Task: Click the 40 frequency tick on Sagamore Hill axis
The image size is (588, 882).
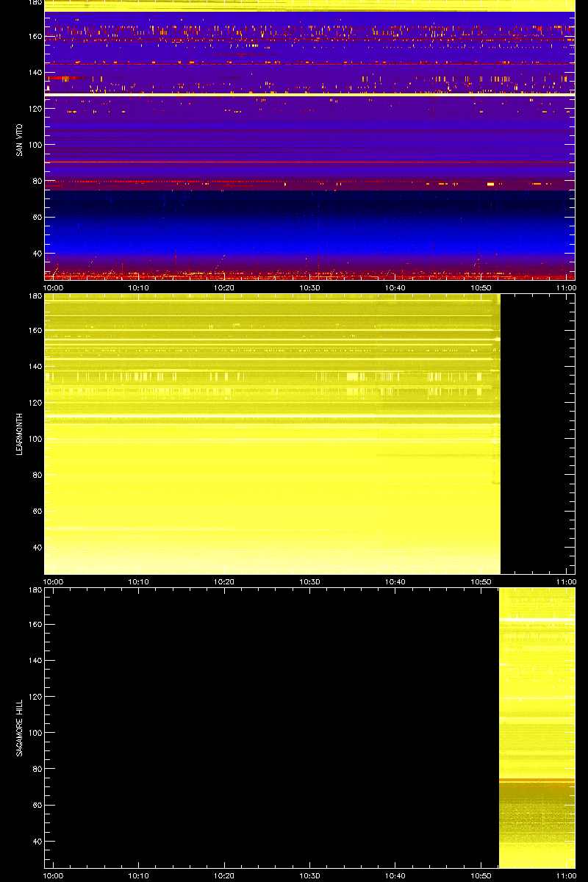Action: pos(36,842)
